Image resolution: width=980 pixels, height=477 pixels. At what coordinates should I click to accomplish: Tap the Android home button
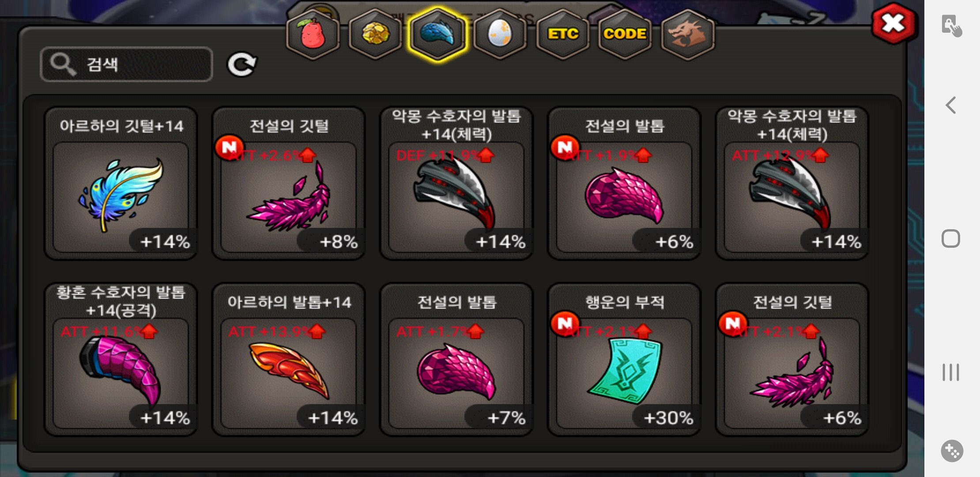point(951,239)
